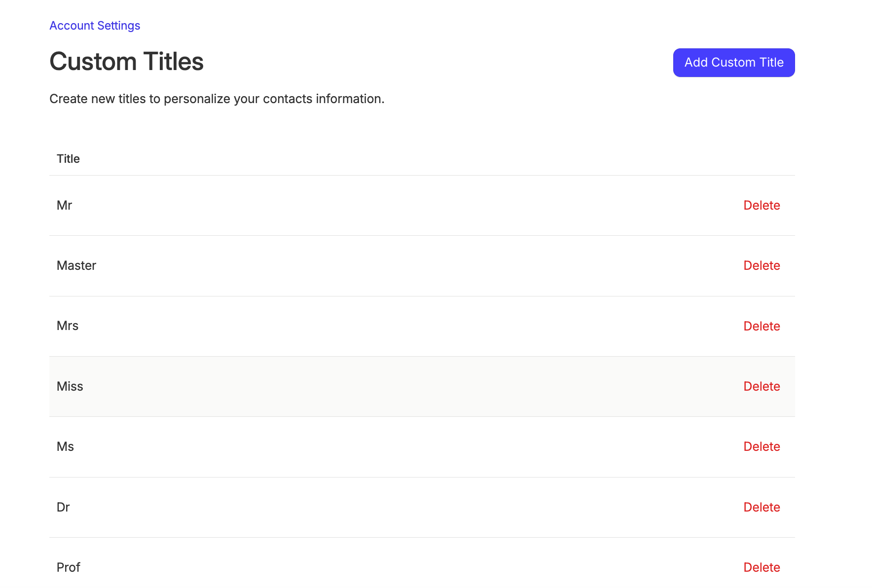This screenshot has height=588, width=872.
Task: Delete the Master title
Action: tap(762, 265)
